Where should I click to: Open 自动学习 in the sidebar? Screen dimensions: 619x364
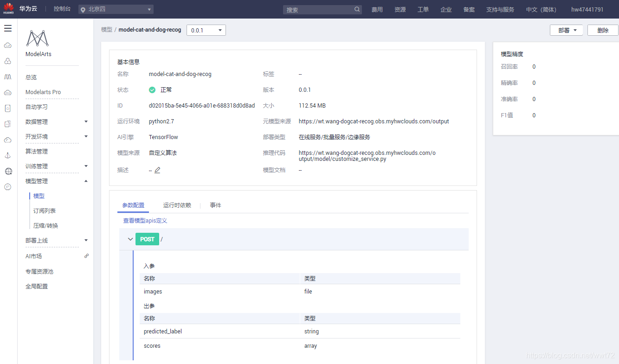click(37, 107)
